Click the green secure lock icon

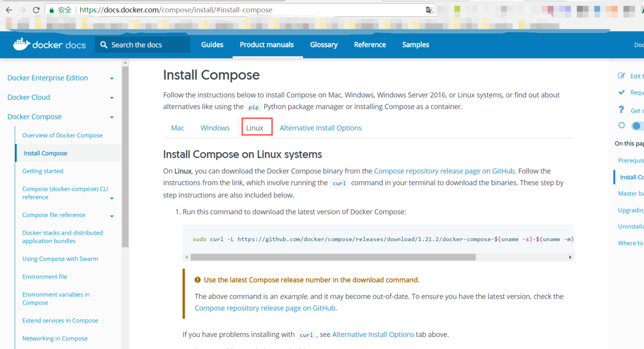point(51,10)
